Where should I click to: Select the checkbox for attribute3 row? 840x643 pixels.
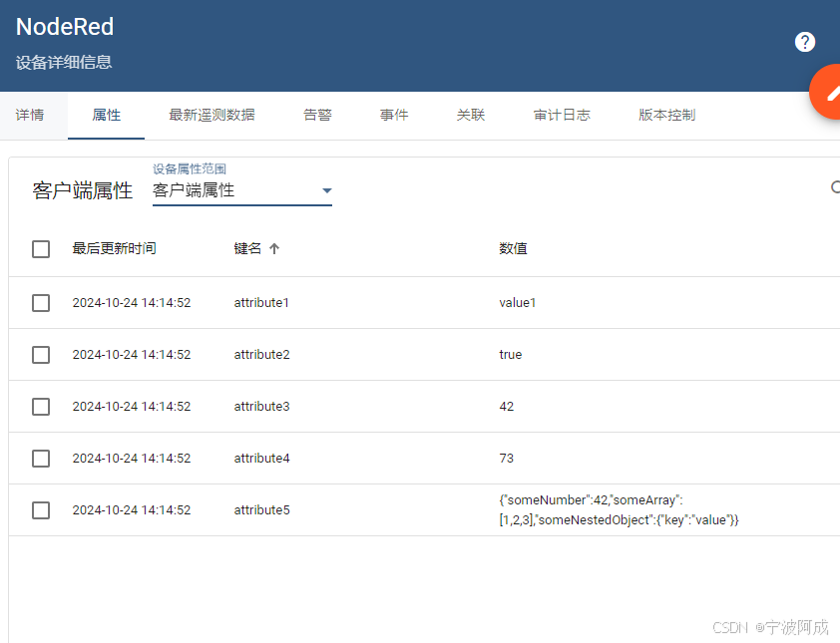click(41, 406)
